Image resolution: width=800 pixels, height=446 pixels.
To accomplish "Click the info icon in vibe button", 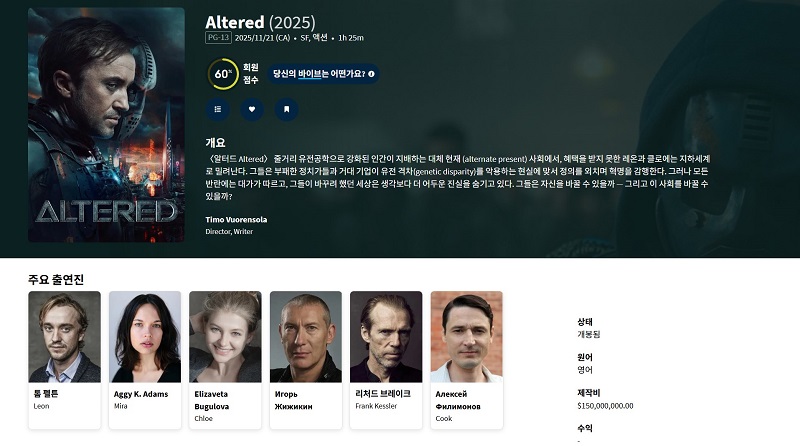I will [x=371, y=74].
